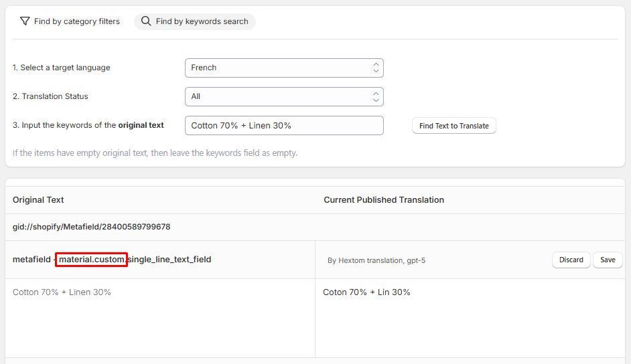Click the magnifying glass search icon
Screen dimensions: 631x364
tap(146, 21)
